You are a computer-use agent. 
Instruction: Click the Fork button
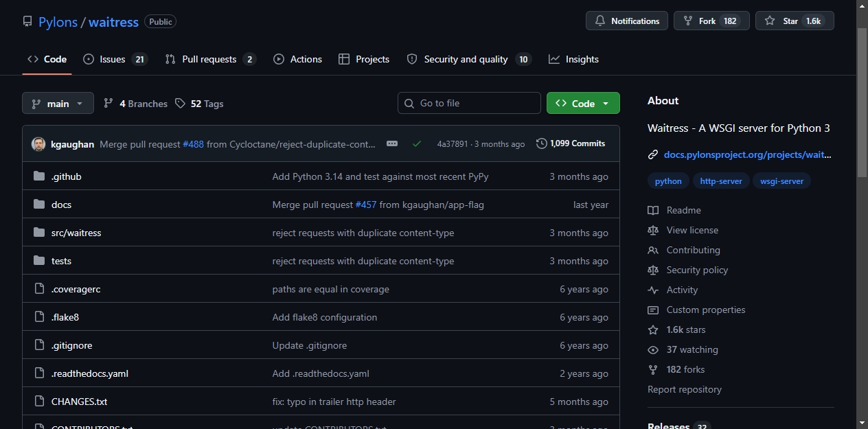pos(711,21)
